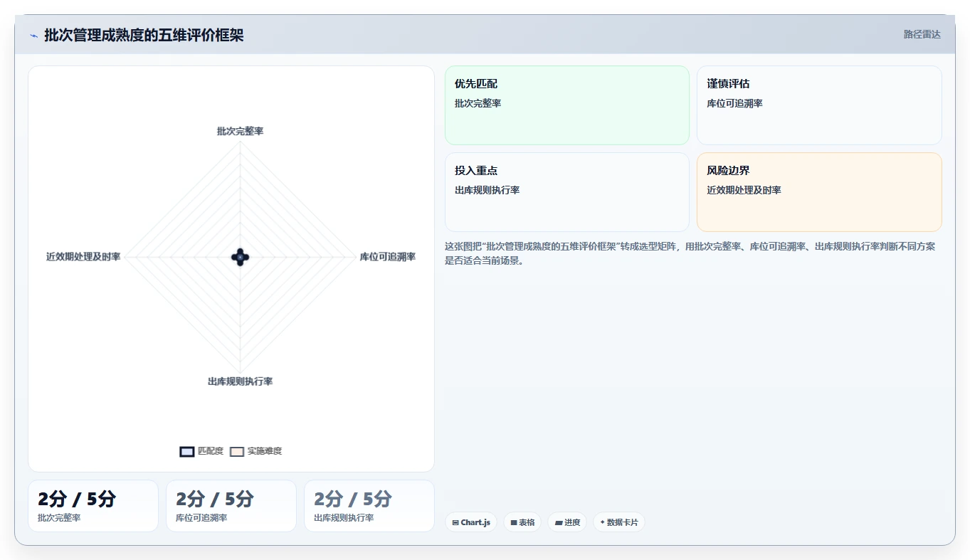Click the data point at the radar center

point(241,258)
